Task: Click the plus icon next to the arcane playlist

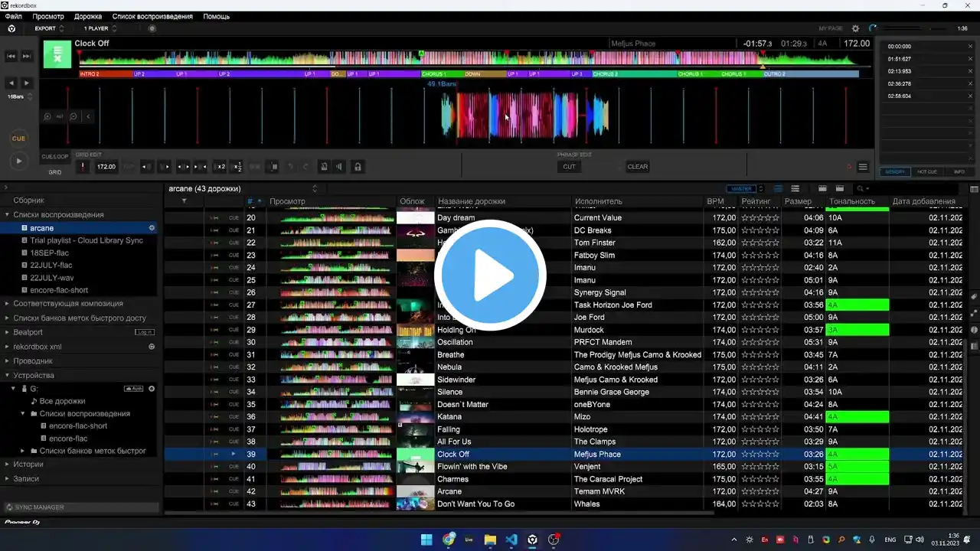Action: [152, 228]
